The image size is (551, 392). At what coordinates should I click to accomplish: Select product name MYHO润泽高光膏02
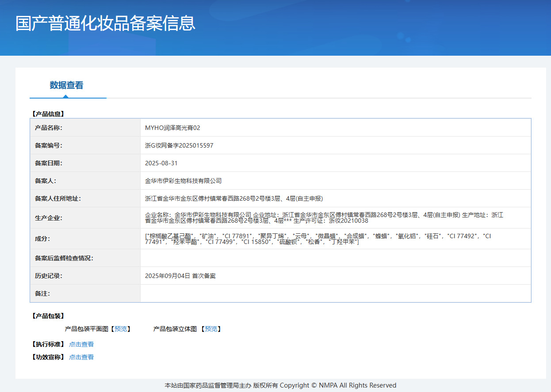(172, 128)
